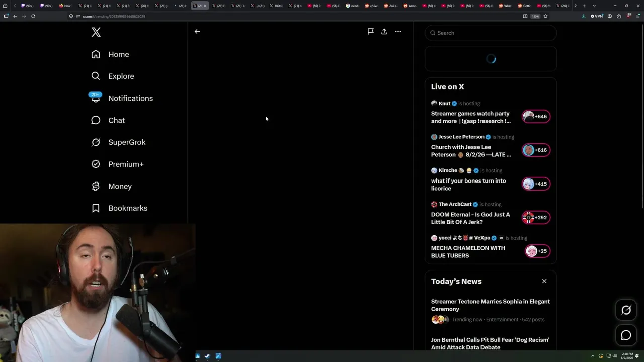Click the +292 listeners badge
The image size is (644, 362).
536,217
